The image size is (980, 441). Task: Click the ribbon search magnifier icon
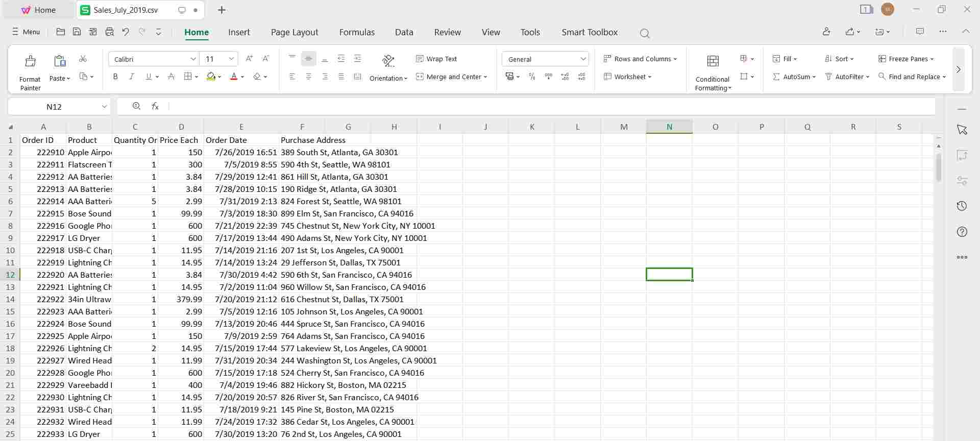point(645,33)
